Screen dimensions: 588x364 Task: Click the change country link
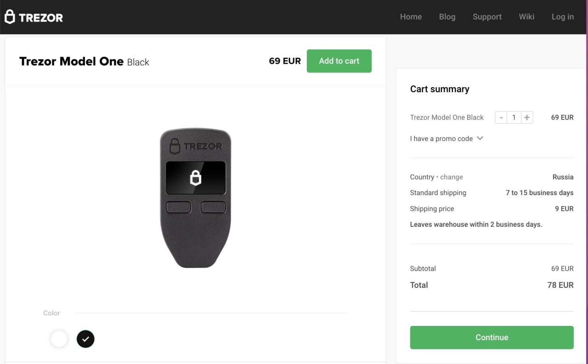[x=452, y=177]
